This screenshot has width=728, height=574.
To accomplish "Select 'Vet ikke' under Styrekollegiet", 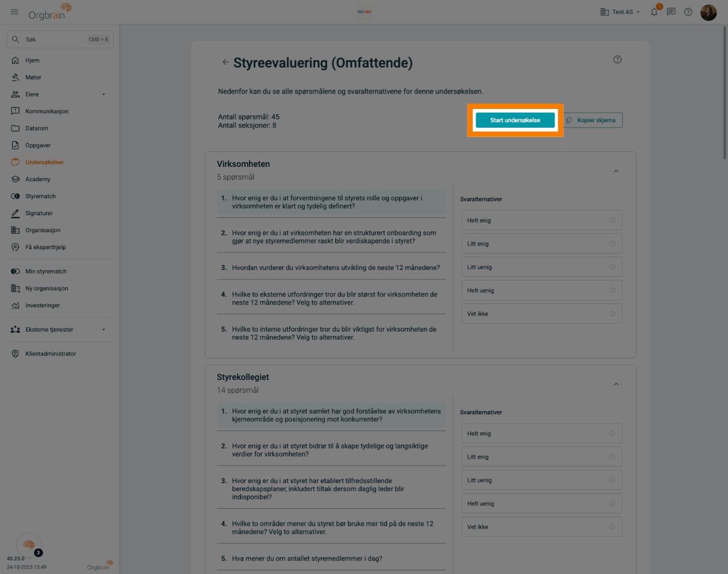I will coord(541,527).
